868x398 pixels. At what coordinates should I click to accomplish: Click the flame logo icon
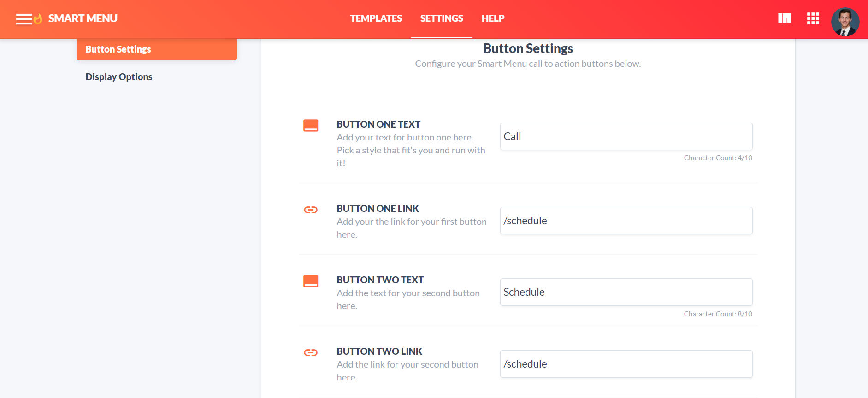click(38, 18)
